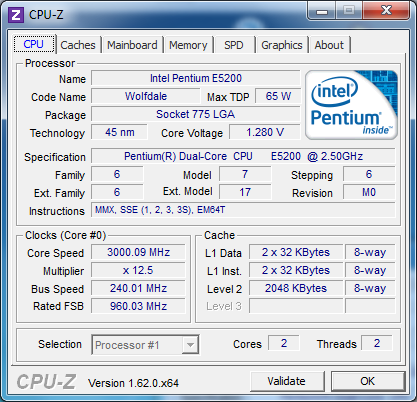Image resolution: width=417 pixels, height=402 pixels.
Task: Click the Bus Speed value 240.01 MHz
Action: 138,288
